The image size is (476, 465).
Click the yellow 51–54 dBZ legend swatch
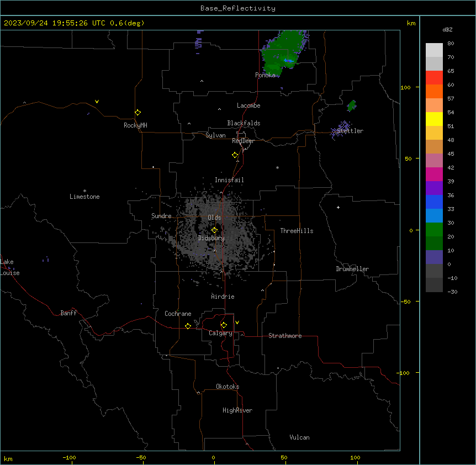tap(434, 119)
